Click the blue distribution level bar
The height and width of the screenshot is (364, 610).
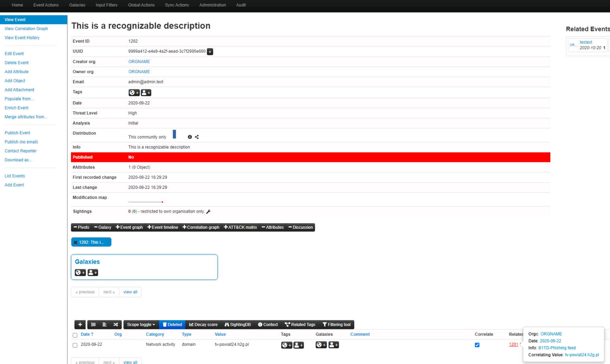174,134
